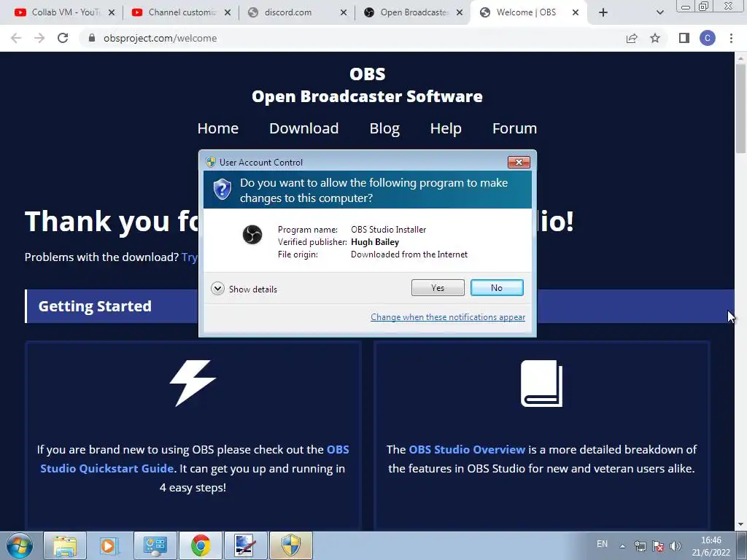Viewport: 747px width, 560px height.
Task: Click network status tray icon
Action: tap(640, 546)
